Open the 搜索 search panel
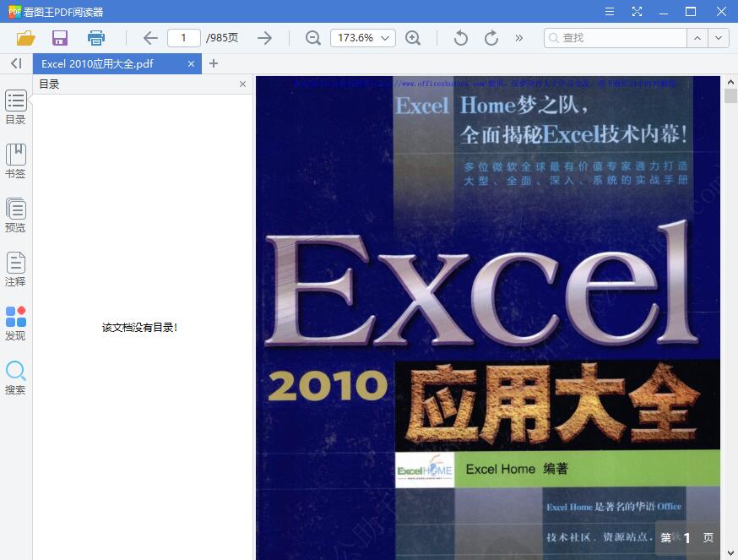This screenshot has height=560, width=738. click(x=15, y=378)
